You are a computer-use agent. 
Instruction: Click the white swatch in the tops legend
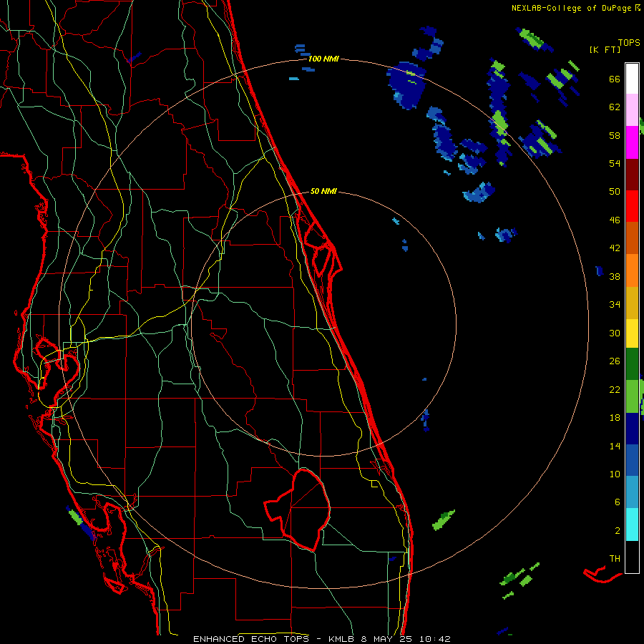point(632,79)
